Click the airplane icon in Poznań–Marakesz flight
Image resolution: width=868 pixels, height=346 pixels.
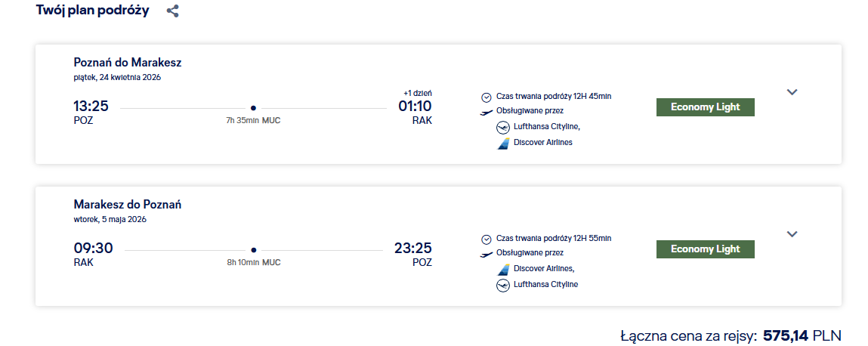click(x=486, y=113)
